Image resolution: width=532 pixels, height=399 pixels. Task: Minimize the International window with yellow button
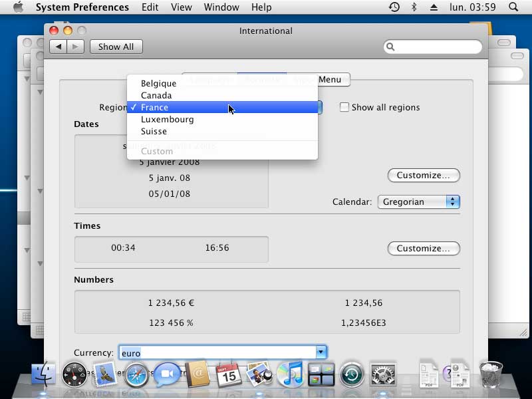pyautogui.click(x=68, y=31)
